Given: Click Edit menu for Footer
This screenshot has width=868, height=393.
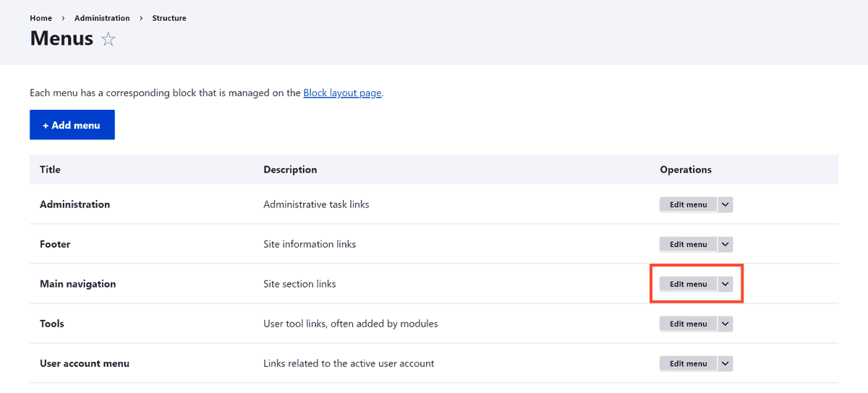Looking at the screenshot, I should (x=688, y=244).
